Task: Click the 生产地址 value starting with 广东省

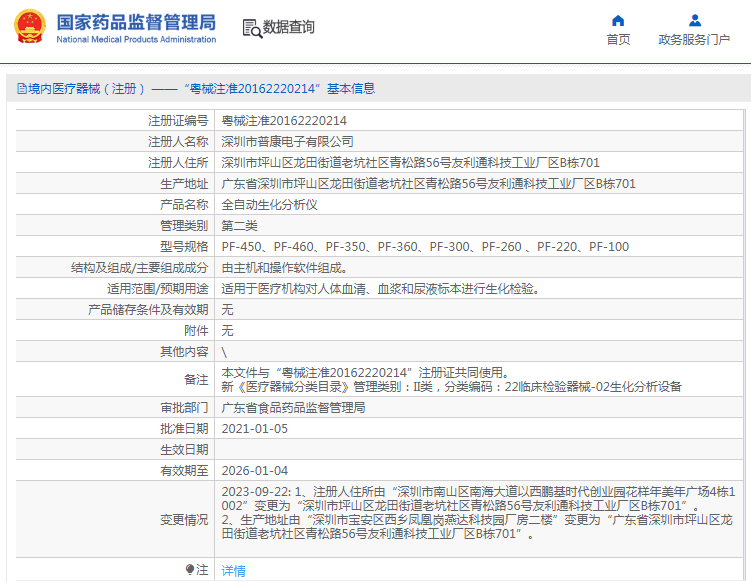Action: click(428, 184)
